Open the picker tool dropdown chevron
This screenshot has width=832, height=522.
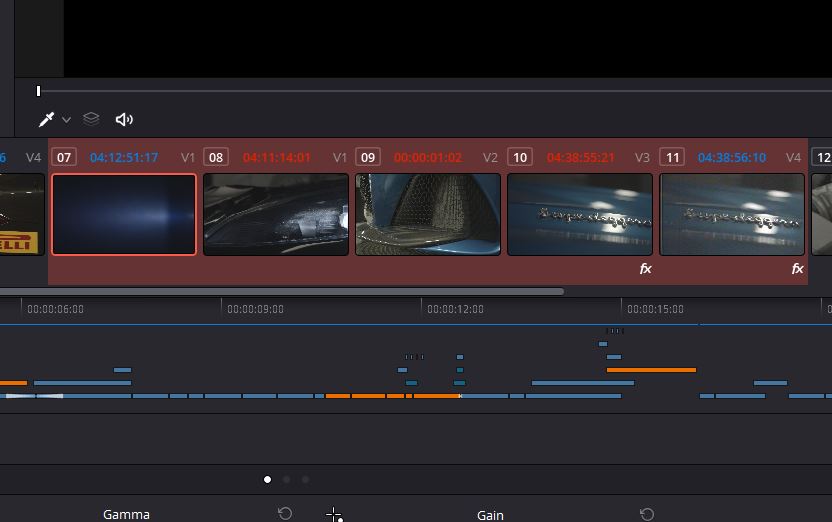coord(66,120)
